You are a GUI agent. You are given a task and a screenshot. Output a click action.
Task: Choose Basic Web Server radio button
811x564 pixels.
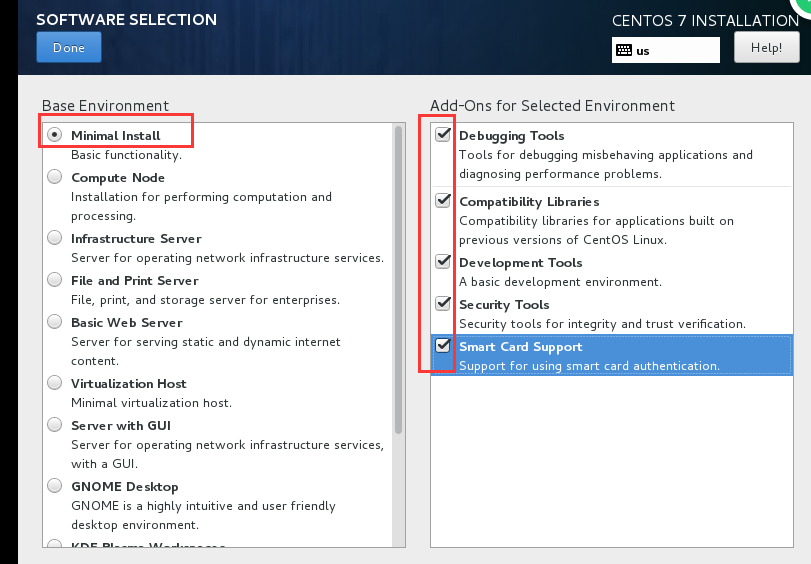[x=54, y=322]
